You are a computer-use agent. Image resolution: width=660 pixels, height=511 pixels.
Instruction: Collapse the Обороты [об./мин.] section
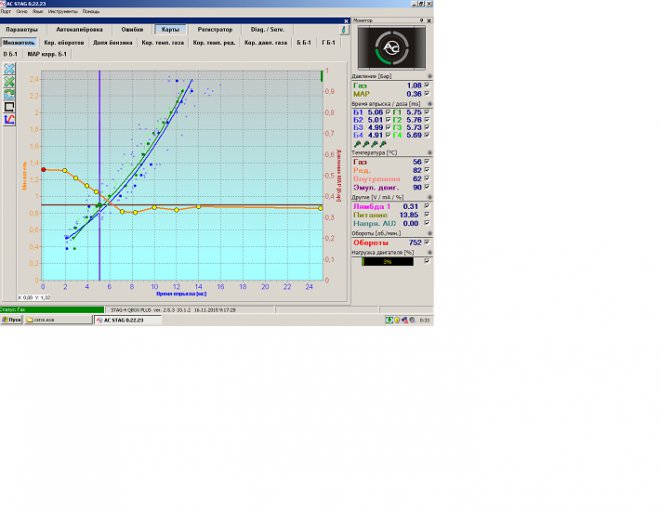point(430,233)
